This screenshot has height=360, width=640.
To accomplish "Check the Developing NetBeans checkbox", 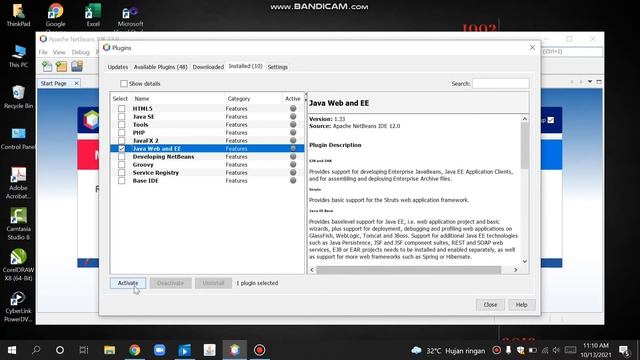I will [x=122, y=157].
